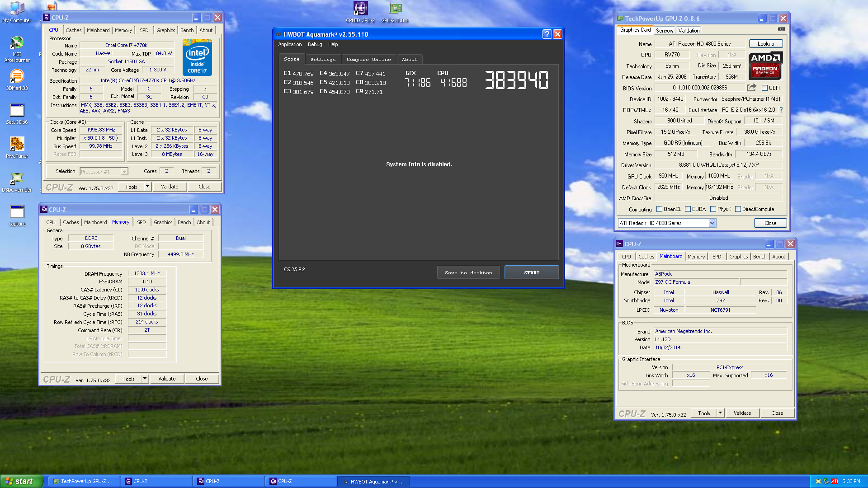
Task: Expand Tools dropdown arrow in CPU-Z Memory window
Action: click(x=145, y=379)
